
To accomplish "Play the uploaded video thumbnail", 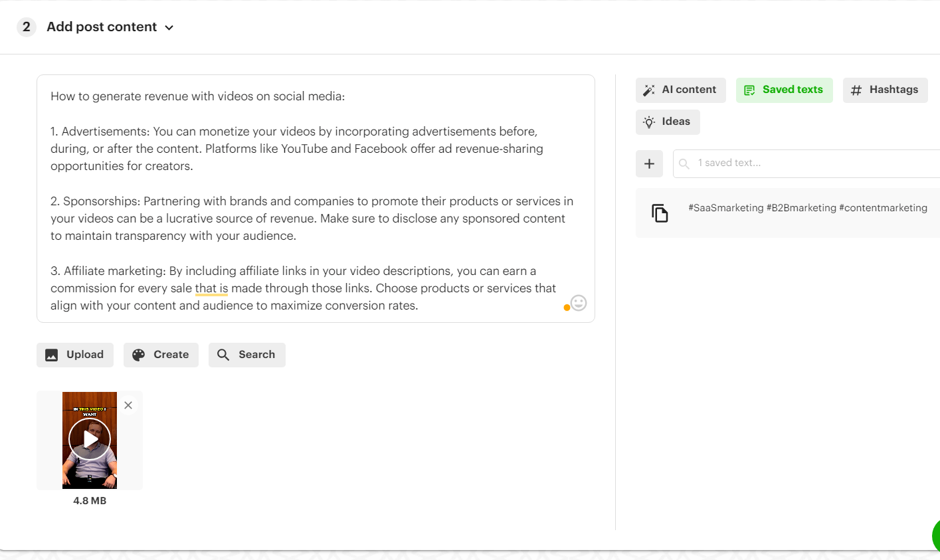I will tap(90, 439).
